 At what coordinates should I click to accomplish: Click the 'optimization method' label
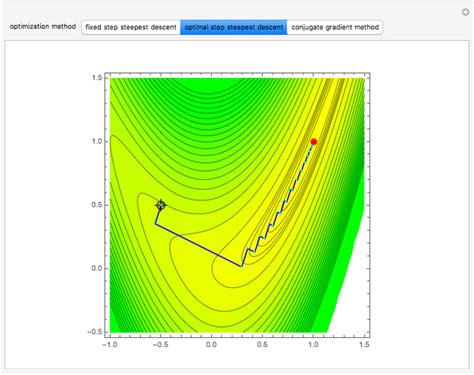click(43, 26)
